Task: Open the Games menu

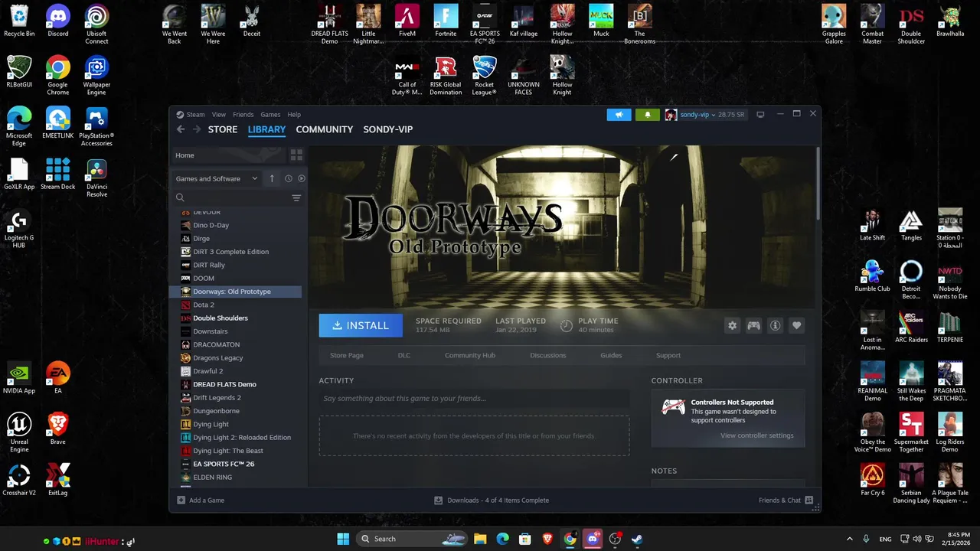Action: [270, 115]
